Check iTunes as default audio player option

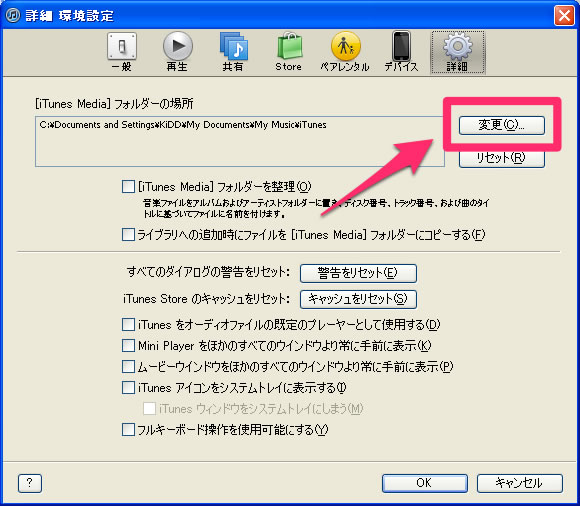pyautogui.click(x=128, y=324)
